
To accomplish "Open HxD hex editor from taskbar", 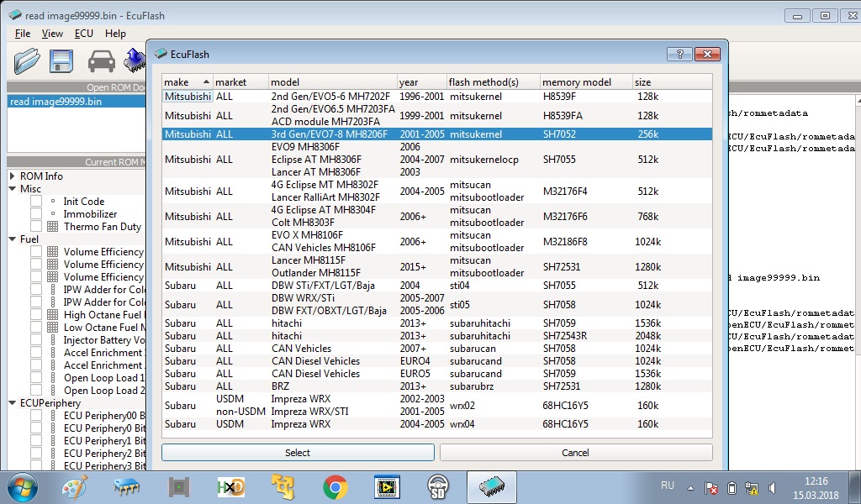I will click(230, 487).
